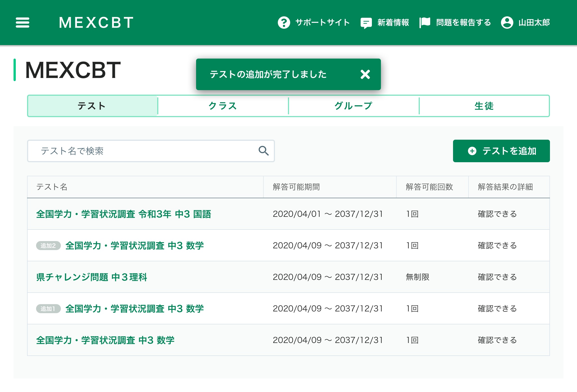Screen dimensions: 577x392
Task: Focus the テスト名で検索 search field
Action: click(x=151, y=151)
